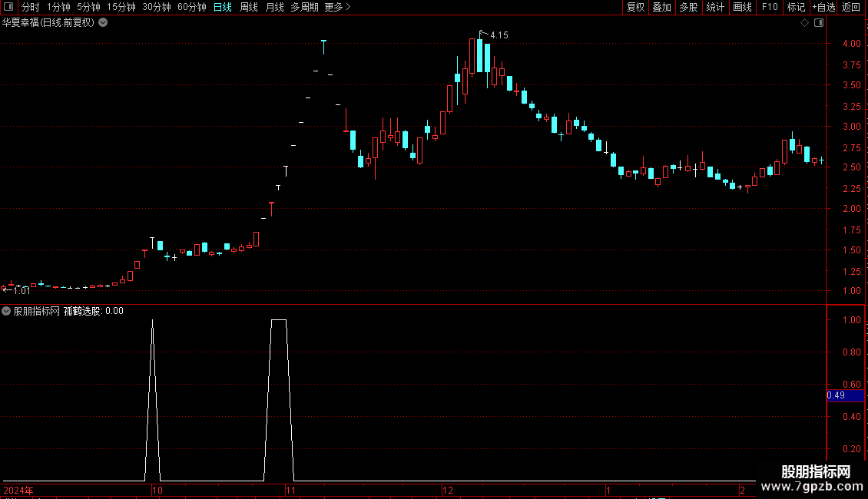Click the 1.01 low price label
Viewport: 868px width, 499px height.
click(21, 291)
